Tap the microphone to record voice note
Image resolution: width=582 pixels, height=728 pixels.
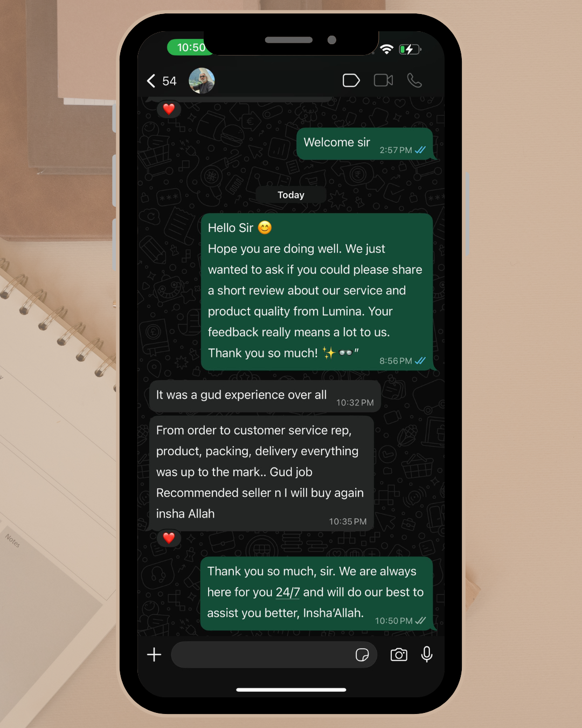click(x=427, y=654)
